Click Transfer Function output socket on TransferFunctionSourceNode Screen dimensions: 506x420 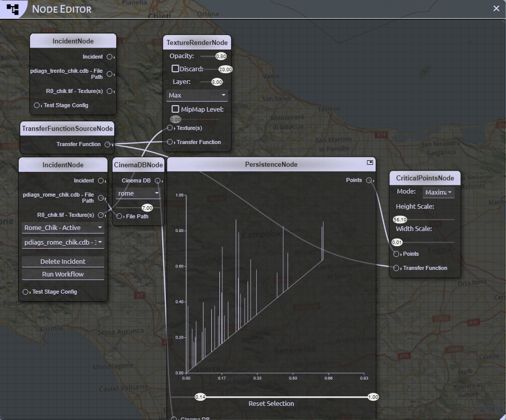108,145
